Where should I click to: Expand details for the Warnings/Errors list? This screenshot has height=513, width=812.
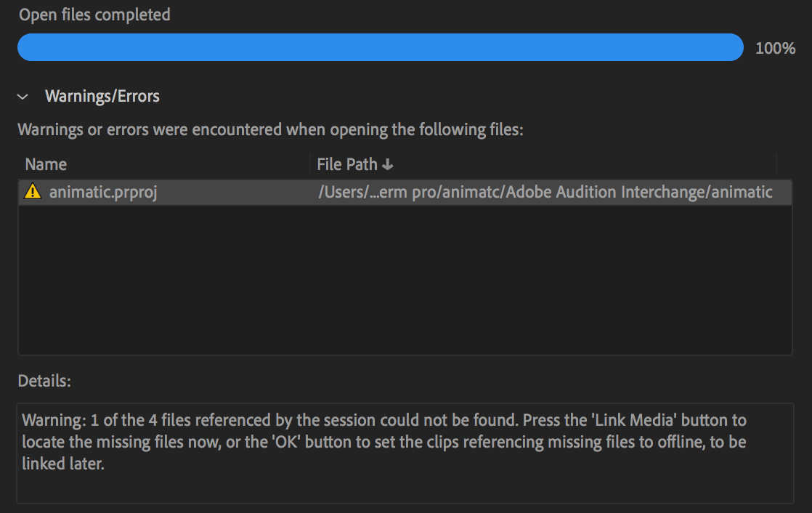click(x=23, y=96)
